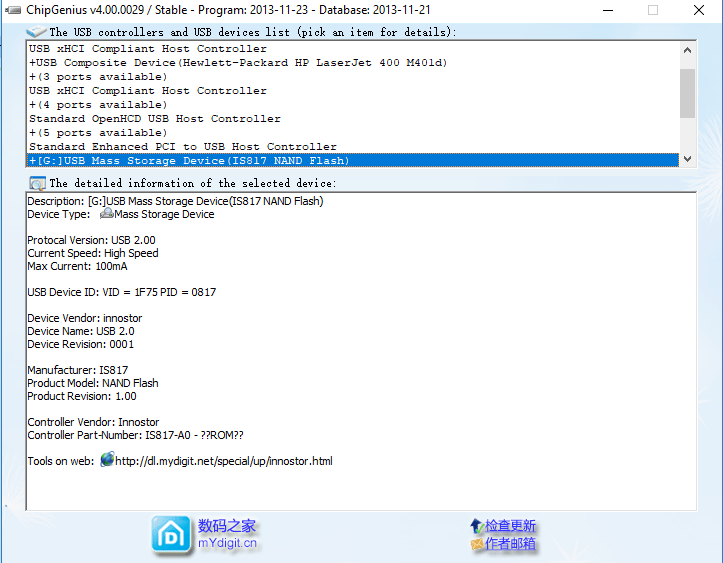This screenshot has height=563, width=723.
Task: Select the (4 ports available) row
Action: click(352, 105)
